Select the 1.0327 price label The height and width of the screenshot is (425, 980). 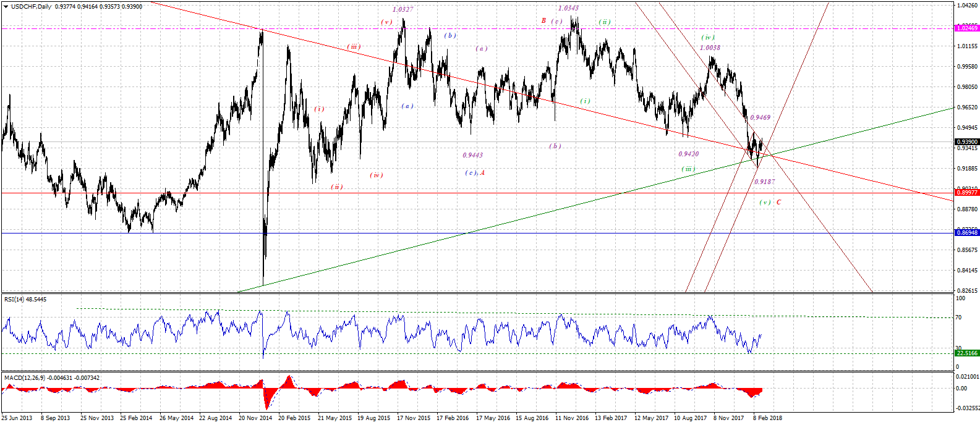point(403,10)
